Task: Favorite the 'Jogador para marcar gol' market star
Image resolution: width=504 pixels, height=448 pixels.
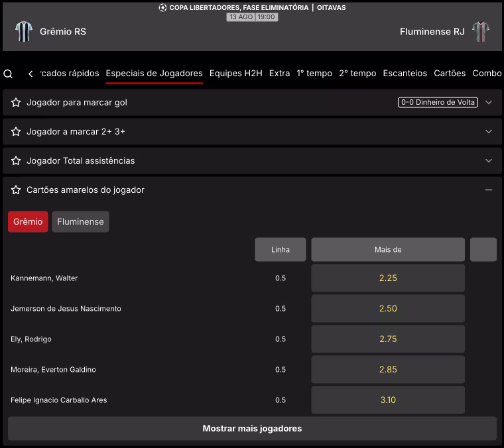Action: (x=16, y=103)
